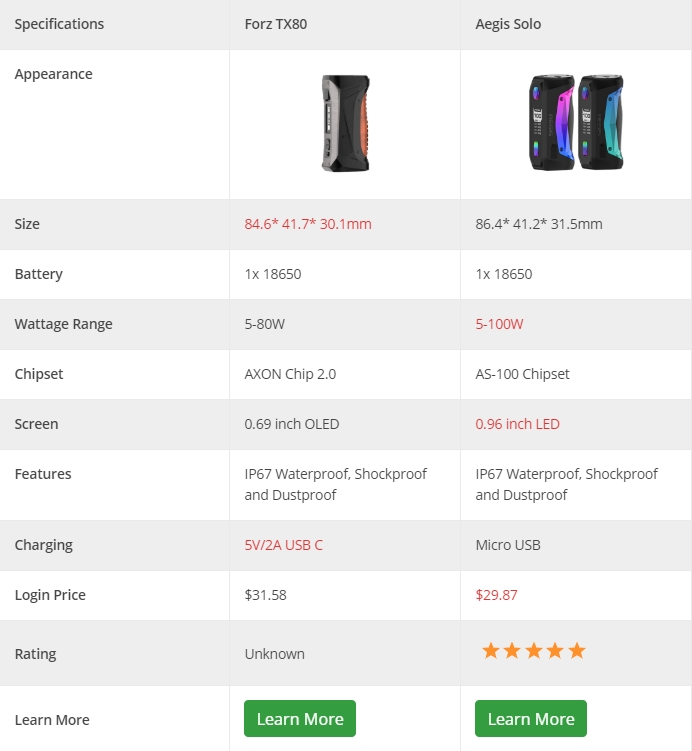Viewport: 692px width, 751px height.
Task: Click Learn More button for Forz TX80
Action: [300, 718]
